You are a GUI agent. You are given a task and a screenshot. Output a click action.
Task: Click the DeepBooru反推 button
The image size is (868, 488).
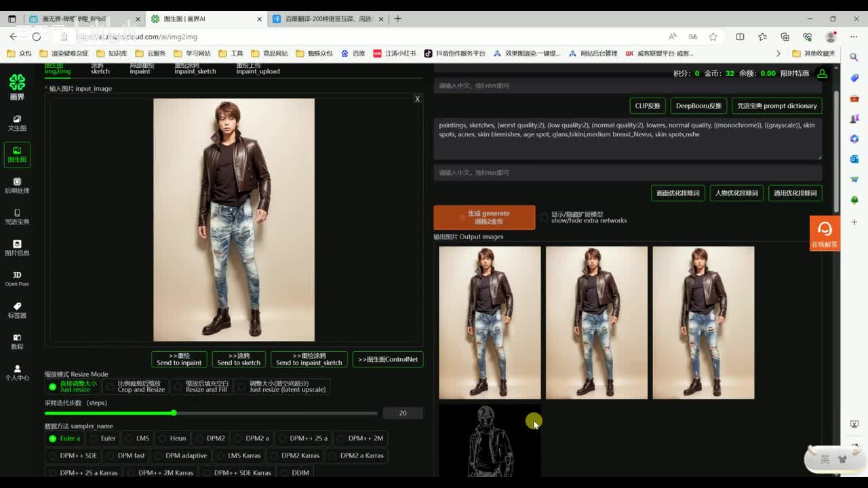698,106
